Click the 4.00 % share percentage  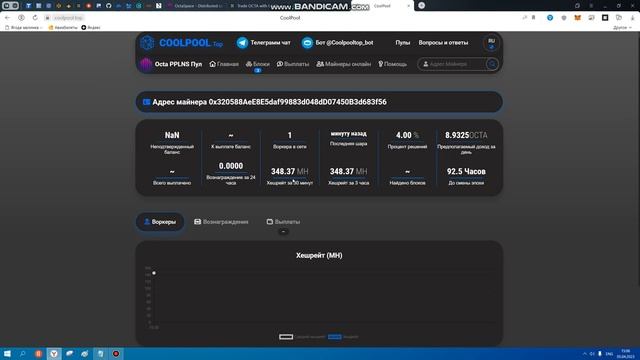coord(407,135)
